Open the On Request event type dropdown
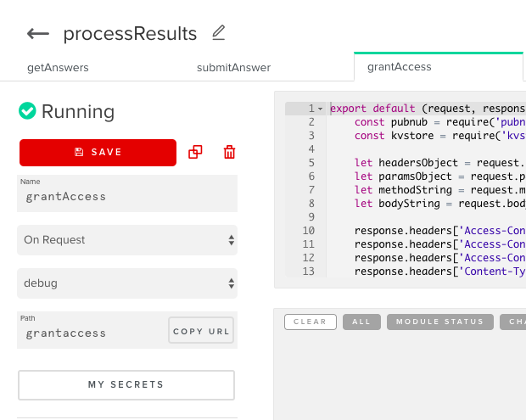This screenshot has width=526, height=420. [127, 240]
